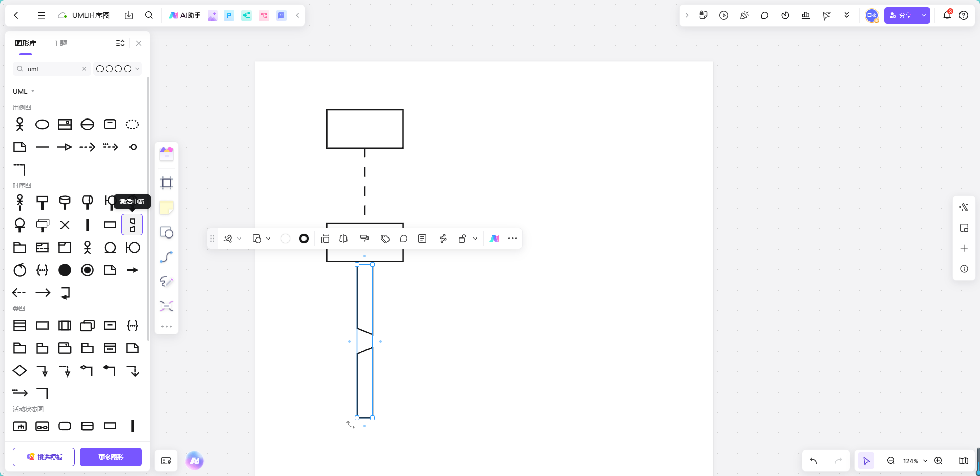
Task: Select the dashed ellipse shape
Action: point(132,124)
